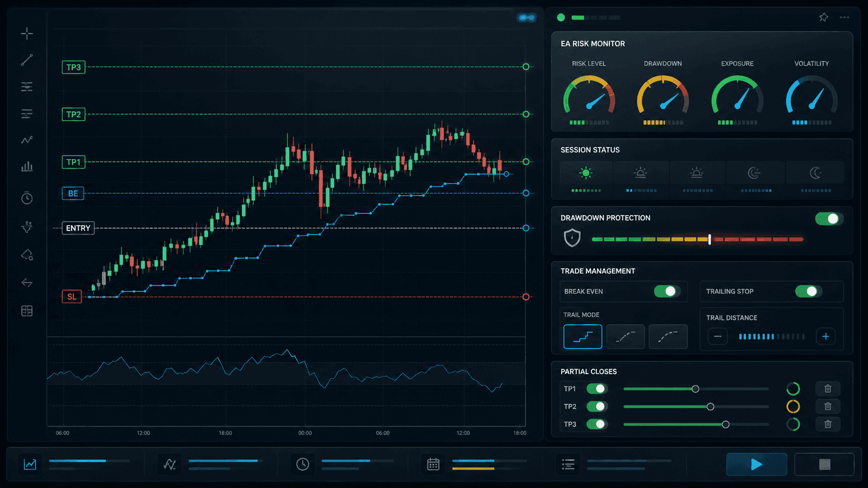The width and height of the screenshot is (868, 488).
Task: Click the BE level label
Action: [x=73, y=194]
